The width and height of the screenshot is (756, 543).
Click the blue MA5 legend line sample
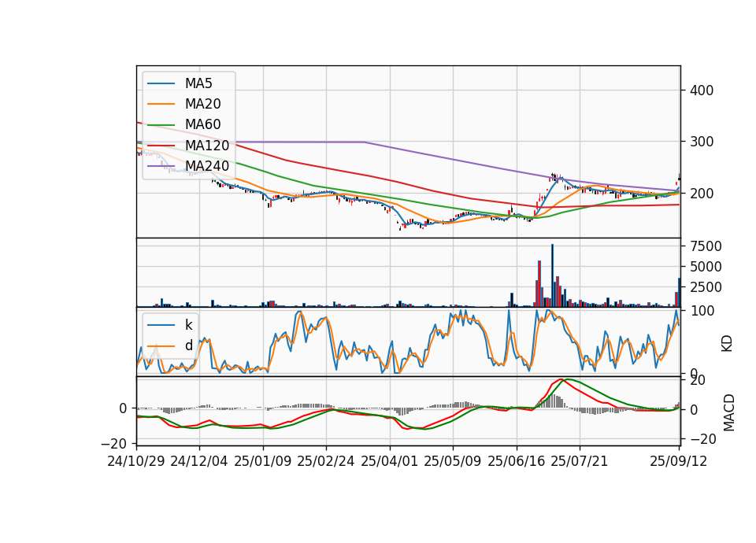pos(161,83)
